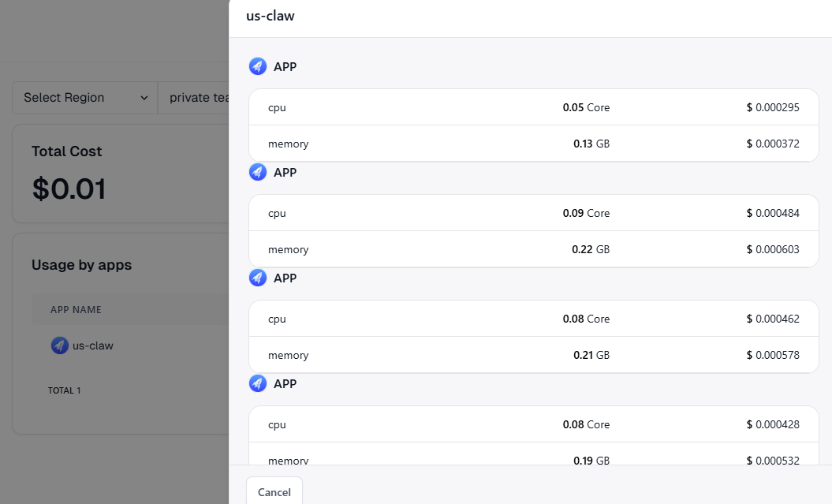
Task: Select the memory row showing 0.22 GB
Action: point(533,249)
